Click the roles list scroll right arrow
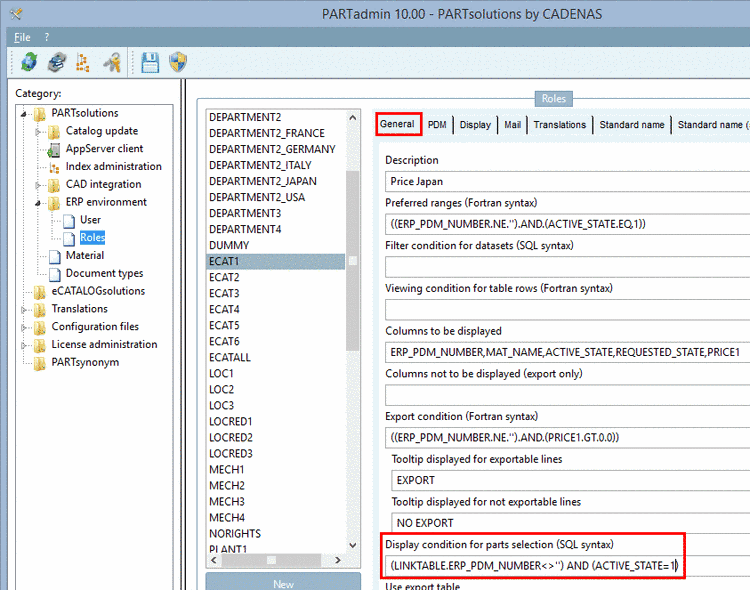The width and height of the screenshot is (750, 590). [x=338, y=560]
